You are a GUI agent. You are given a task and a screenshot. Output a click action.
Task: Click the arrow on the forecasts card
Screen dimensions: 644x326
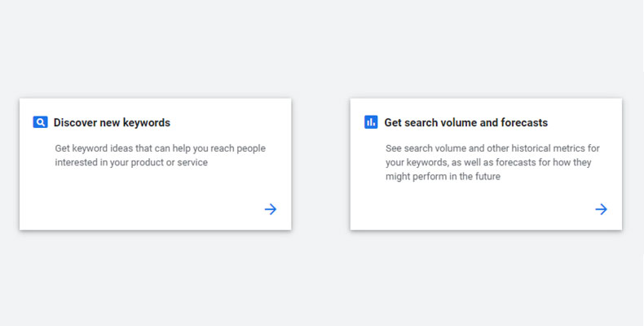[x=602, y=209]
